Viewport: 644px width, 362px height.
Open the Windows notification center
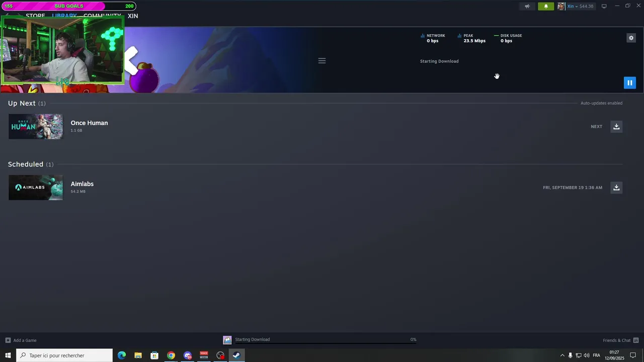pos(633,355)
